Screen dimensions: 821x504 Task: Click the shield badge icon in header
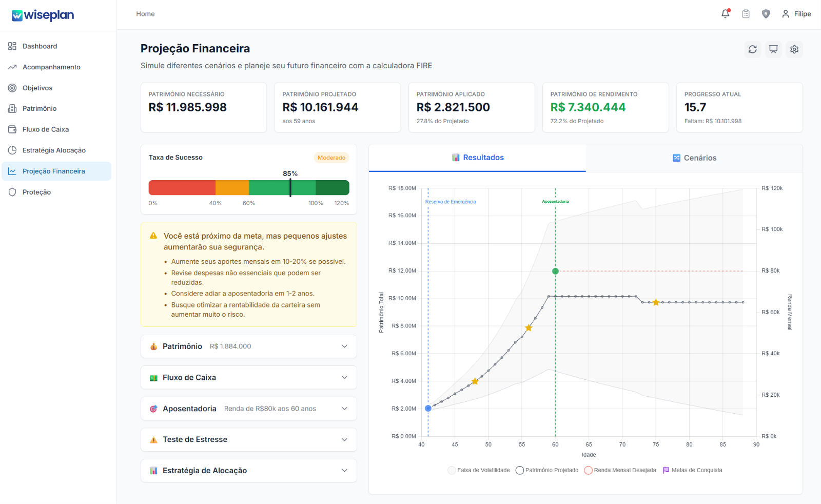click(x=766, y=14)
